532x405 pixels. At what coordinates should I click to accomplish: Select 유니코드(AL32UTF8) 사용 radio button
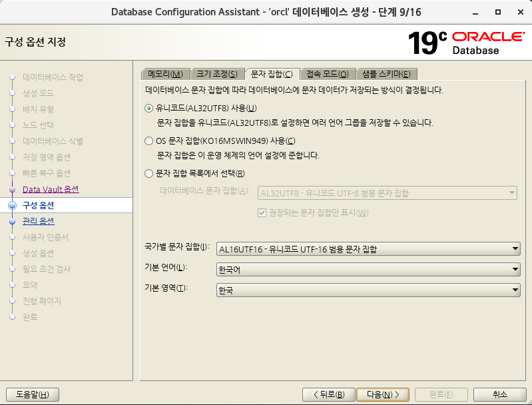(x=148, y=109)
